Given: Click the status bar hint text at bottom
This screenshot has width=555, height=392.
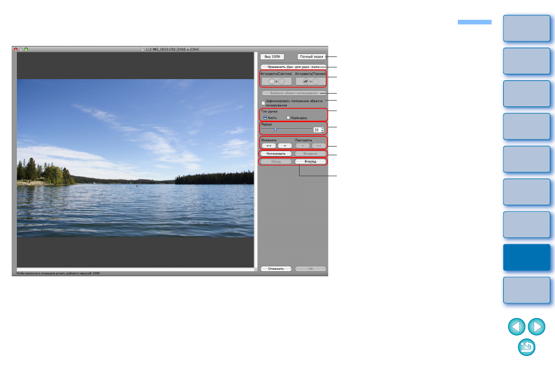Looking at the screenshot, I should pyautogui.click(x=58, y=273).
